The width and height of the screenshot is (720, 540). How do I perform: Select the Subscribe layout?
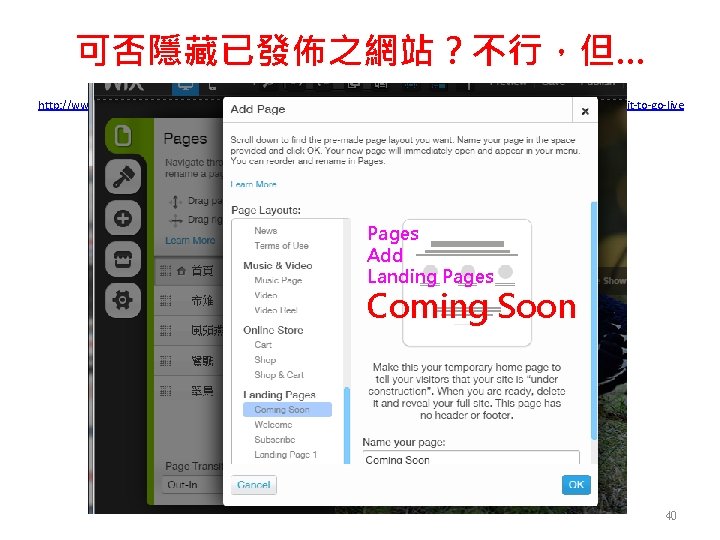[275, 439]
